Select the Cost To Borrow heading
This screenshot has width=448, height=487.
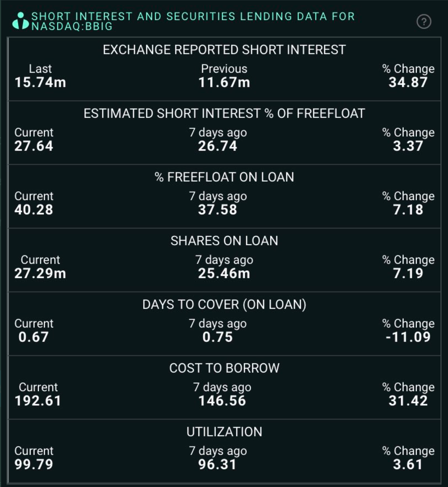tap(224, 368)
